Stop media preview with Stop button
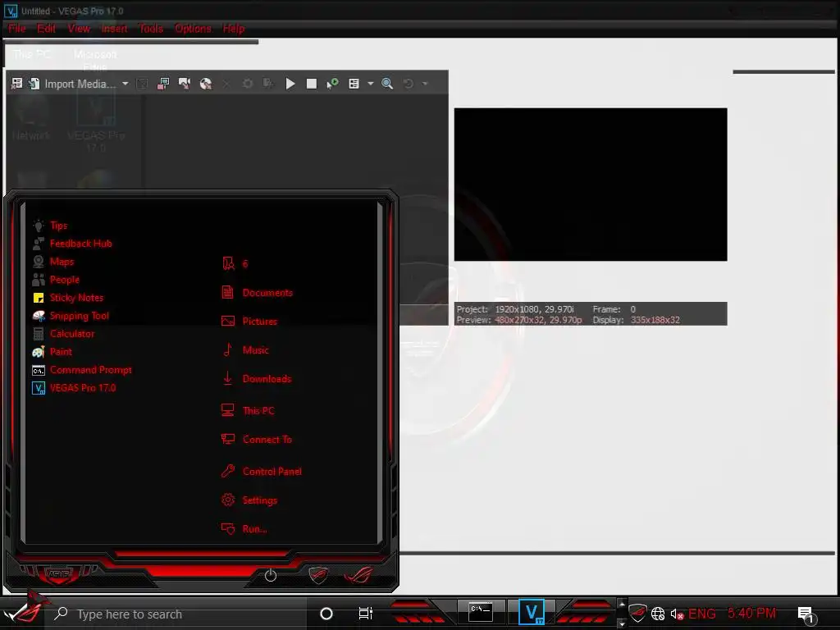840x630 pixels. (x=311, y=84)
